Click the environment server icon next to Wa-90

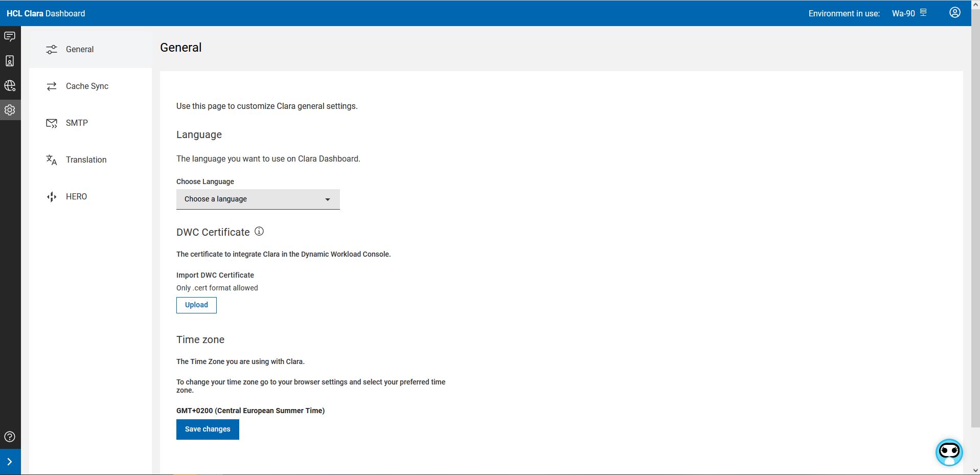[x=923, y=12]
